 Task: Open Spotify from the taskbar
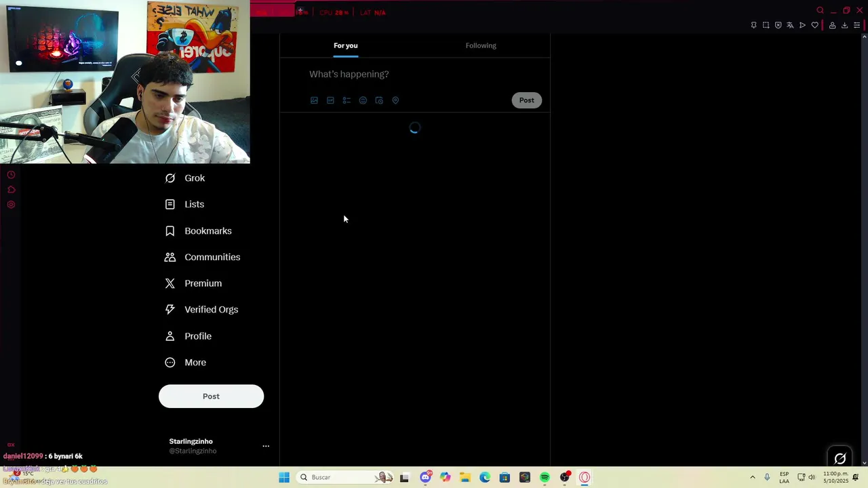pyautogui.click(x=545, y=477)
